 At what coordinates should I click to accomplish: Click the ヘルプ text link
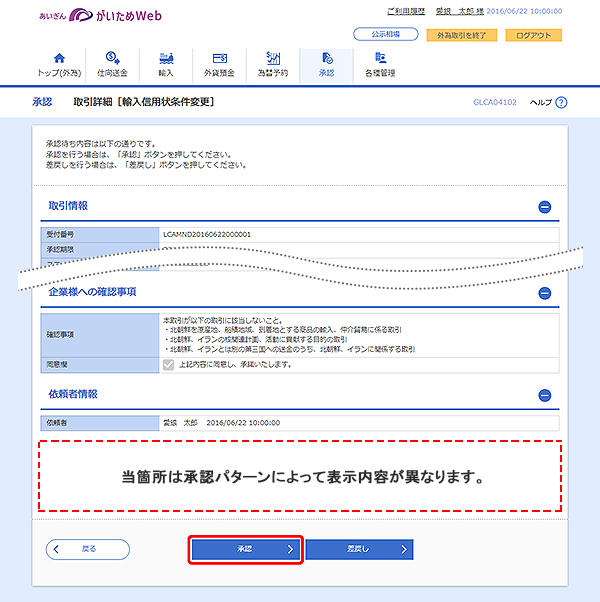[540, 103]
